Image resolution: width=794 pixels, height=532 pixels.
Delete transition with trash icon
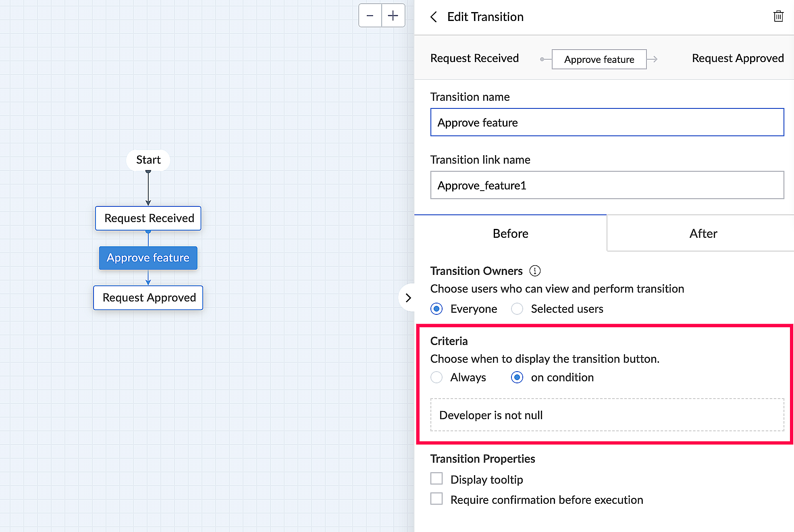[778, 17]
